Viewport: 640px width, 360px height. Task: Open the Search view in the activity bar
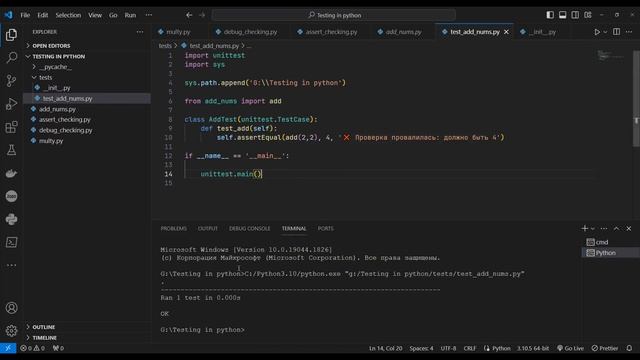(11, 58)
